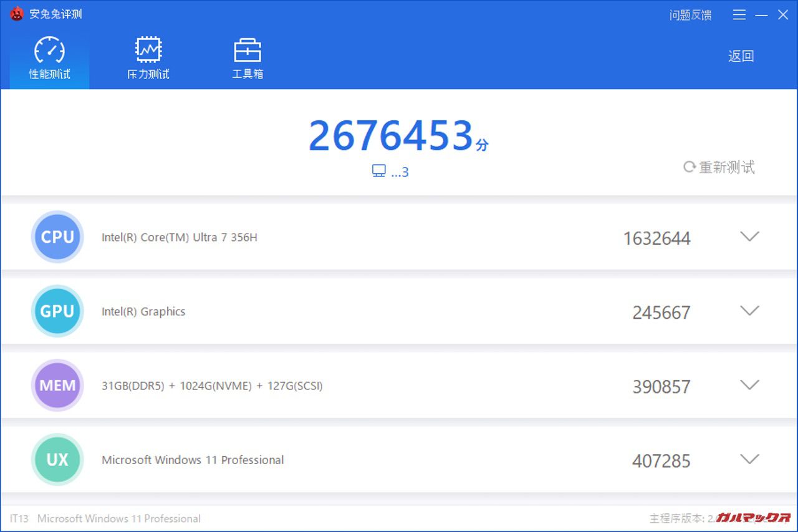Click the IT13 device name in status bar
This screenshot has height=532, width=798.
click(19, 518)
